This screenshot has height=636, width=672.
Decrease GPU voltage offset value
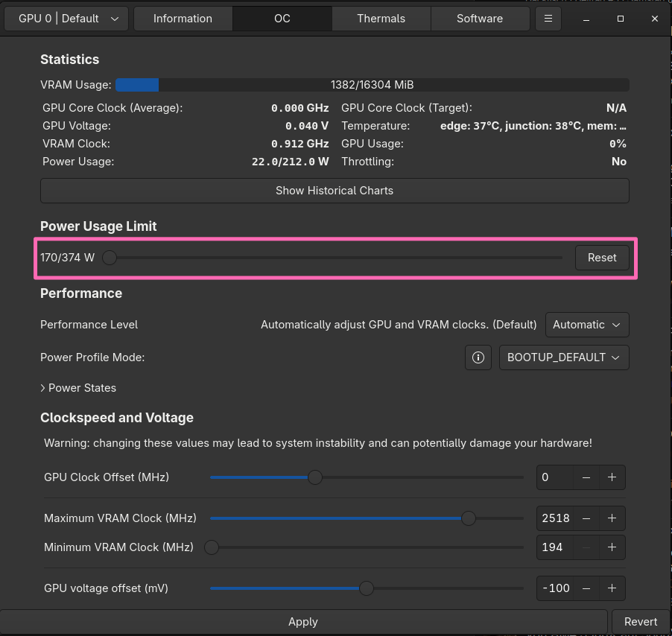click(586, 588)
